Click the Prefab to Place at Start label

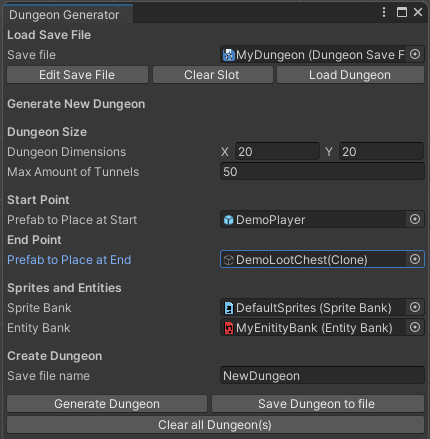pos(72,220)
